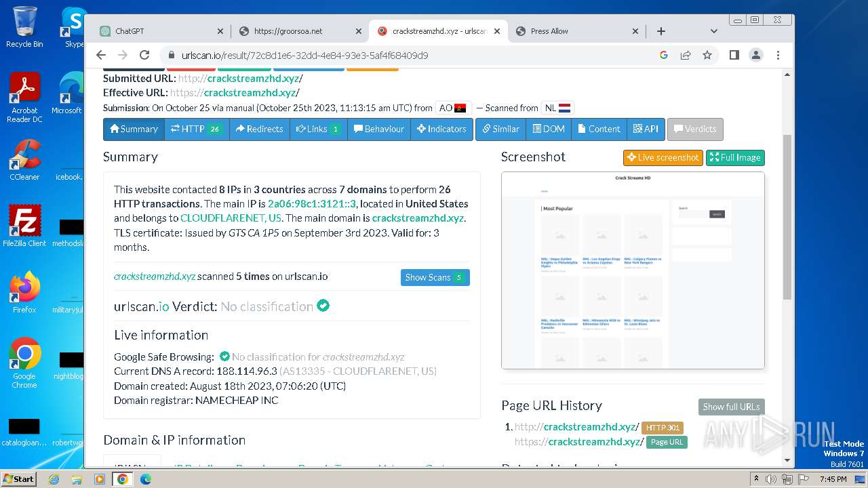Image resolution: width=868 pixels, height=488 pixels.
Task: Click the Page URL badge
Action: coord(667,442)
